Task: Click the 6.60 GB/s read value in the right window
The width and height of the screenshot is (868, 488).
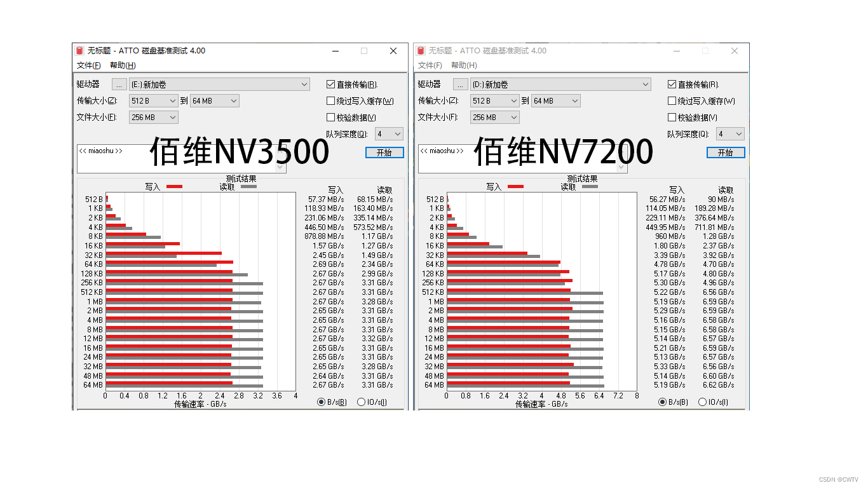Action: click(718, 376)
